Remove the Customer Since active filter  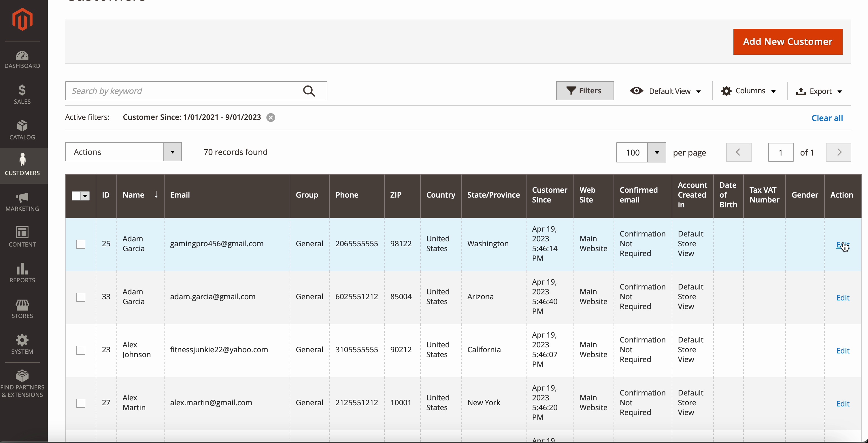[x=271, y=118]
